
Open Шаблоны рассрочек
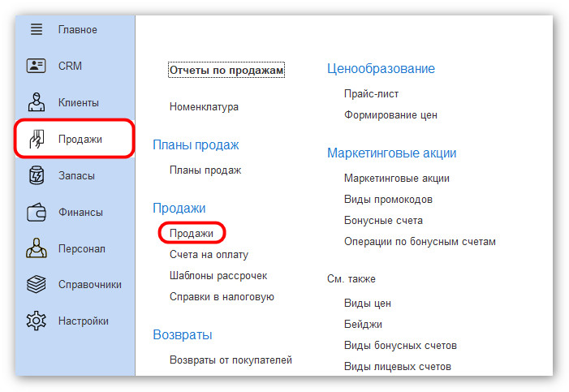coord(218,276)
